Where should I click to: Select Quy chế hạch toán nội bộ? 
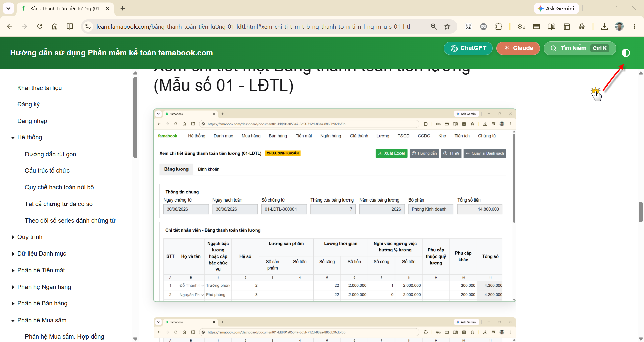(59, 187)
